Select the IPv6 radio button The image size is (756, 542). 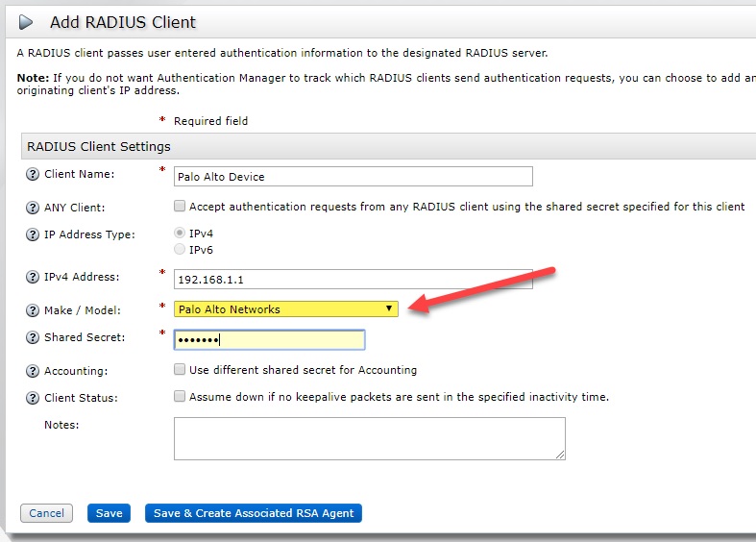click(x=180, y=250)
